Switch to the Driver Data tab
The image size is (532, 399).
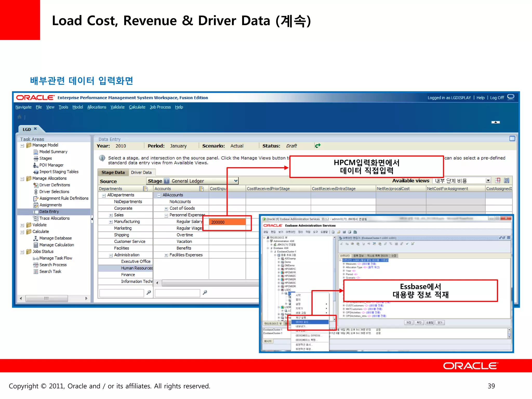[x=141, y=172]
